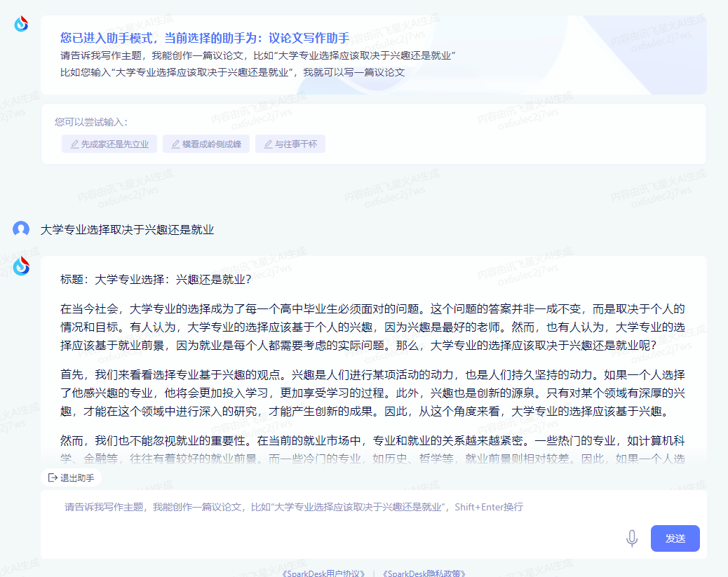Select the suggestion 横看成岭侧成峰
This screenshot has height=577, width=728.
pos(205,144)
